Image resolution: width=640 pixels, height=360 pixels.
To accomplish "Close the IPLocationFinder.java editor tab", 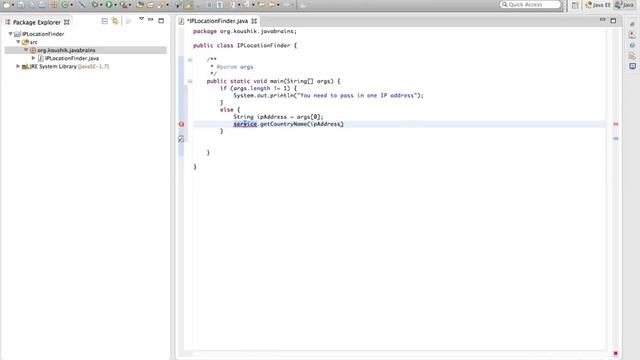I will pos(254,21).
